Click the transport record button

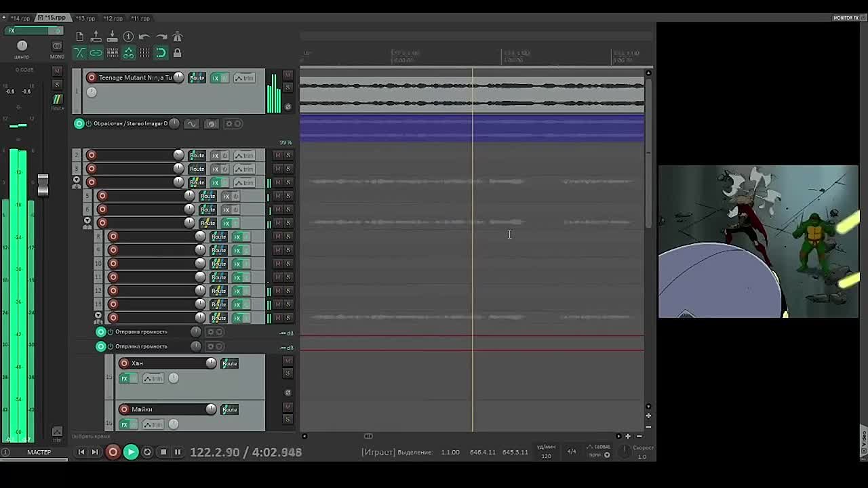(113, 452)
